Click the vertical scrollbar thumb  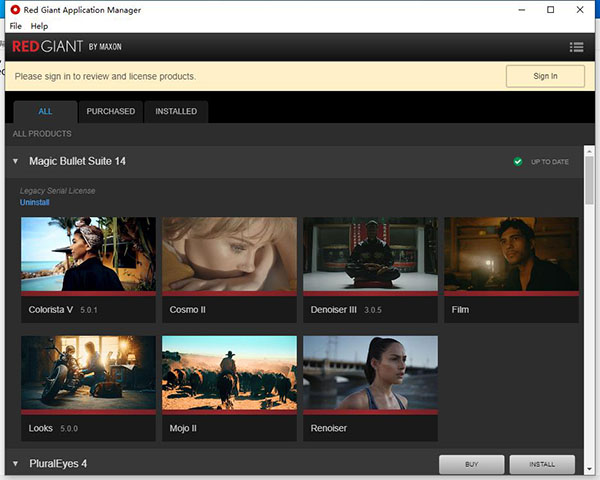click(589, 181)
